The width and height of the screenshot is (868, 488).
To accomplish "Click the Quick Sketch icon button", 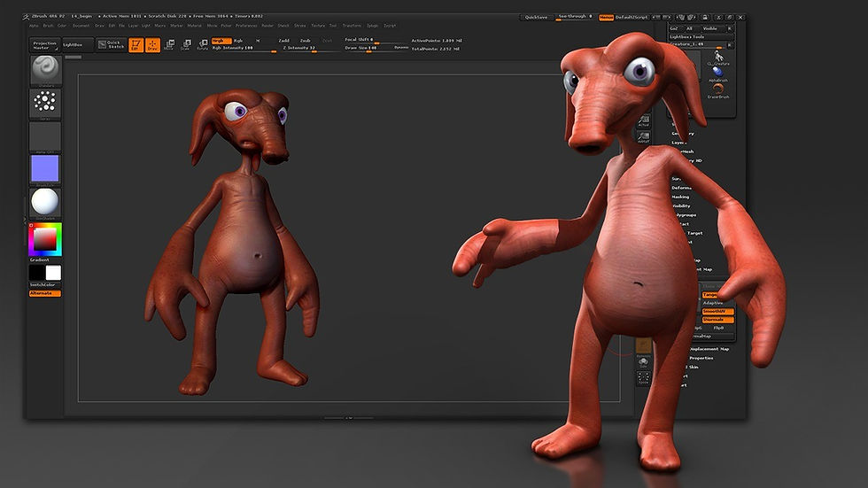I will [112, 45].
